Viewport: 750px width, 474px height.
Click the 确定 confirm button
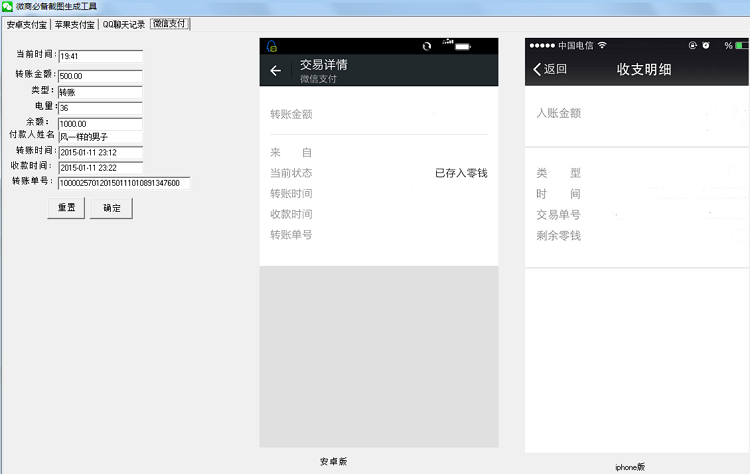pos(111,208)
